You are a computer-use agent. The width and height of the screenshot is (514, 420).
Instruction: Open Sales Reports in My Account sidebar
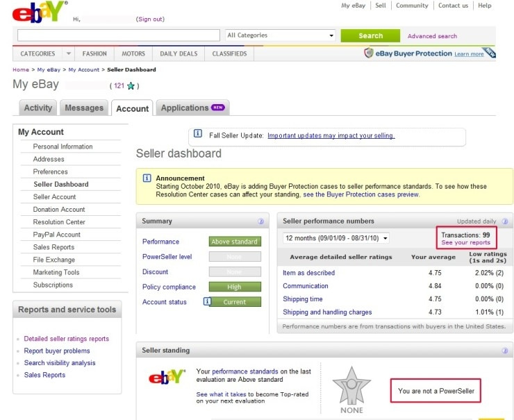53,247
